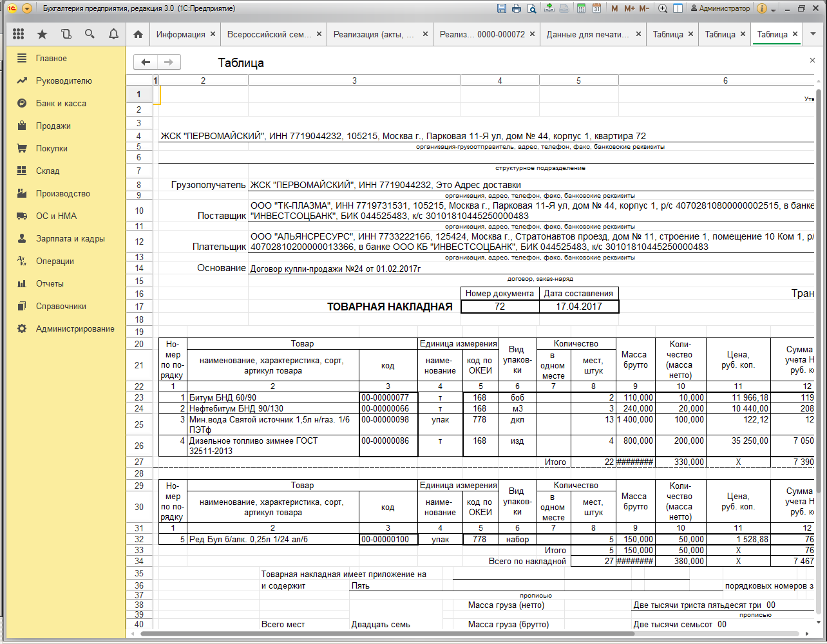The width and height of the screenshot is (827, 644).
Task: Open the ОС и НМА section
Action: (56, 216)
